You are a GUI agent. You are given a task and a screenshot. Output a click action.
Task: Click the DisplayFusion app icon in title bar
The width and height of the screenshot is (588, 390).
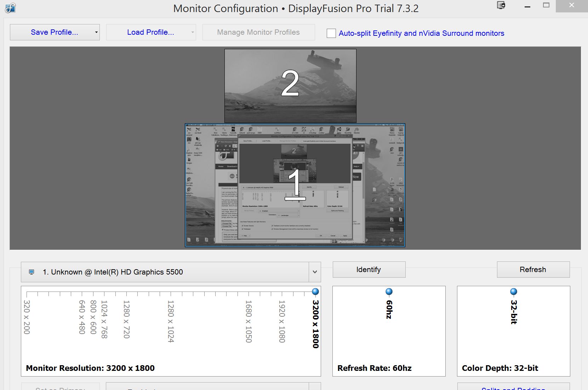pyautogui.click(x=10, y=8)
